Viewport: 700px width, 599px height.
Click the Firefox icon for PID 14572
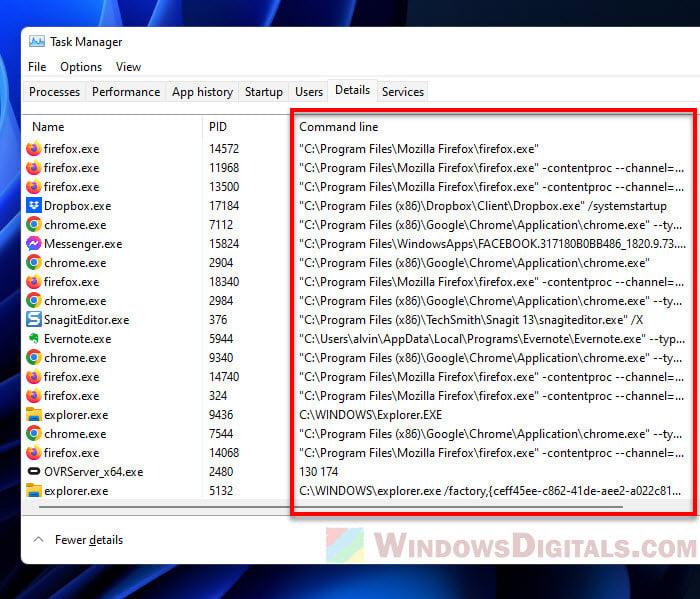pos(33,149)
